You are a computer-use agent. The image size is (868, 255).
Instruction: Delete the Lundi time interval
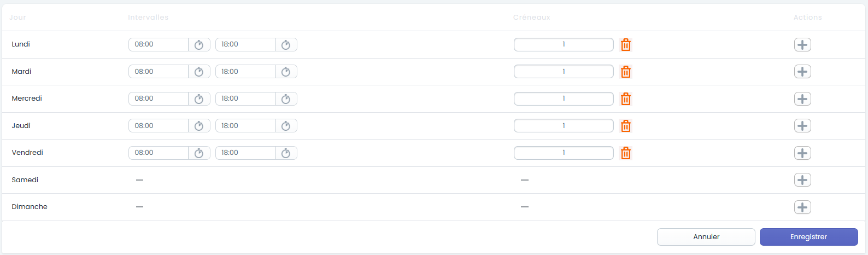(626, 45)
